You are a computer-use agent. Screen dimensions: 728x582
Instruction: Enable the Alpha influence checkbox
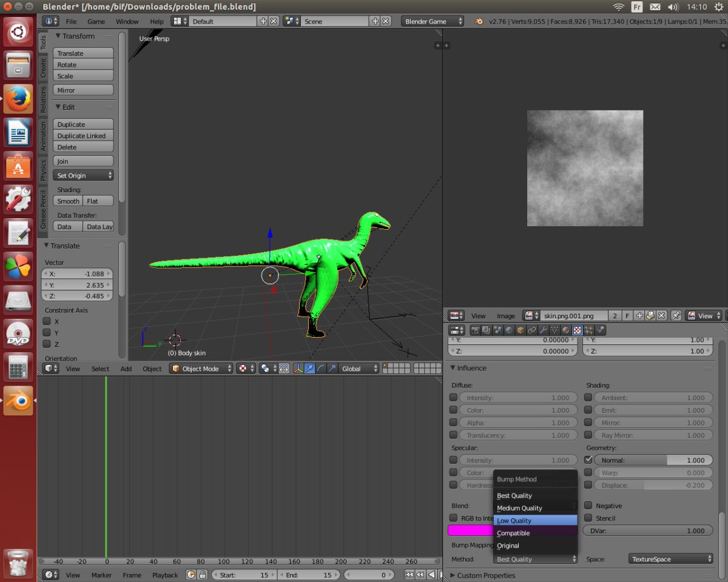[453, 423]
